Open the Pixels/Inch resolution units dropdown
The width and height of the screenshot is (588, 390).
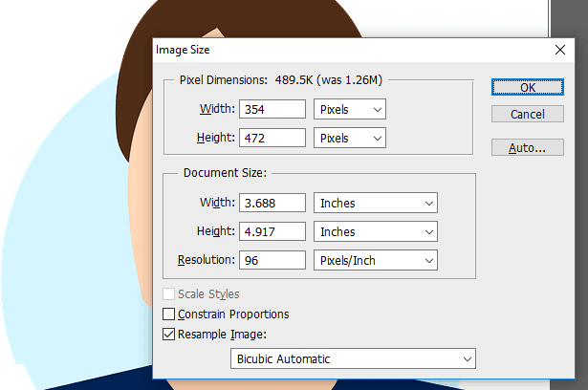tap(376, 260)
